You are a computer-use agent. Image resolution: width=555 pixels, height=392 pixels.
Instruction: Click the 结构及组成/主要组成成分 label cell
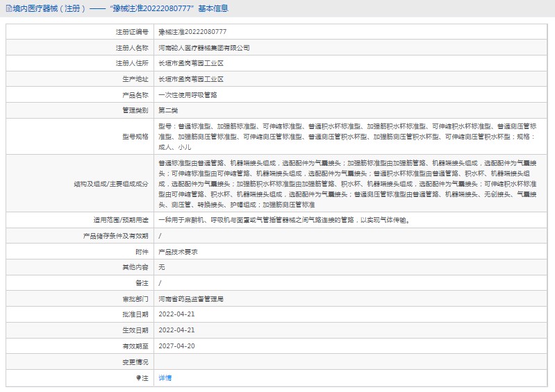click(x=80, y=183)
